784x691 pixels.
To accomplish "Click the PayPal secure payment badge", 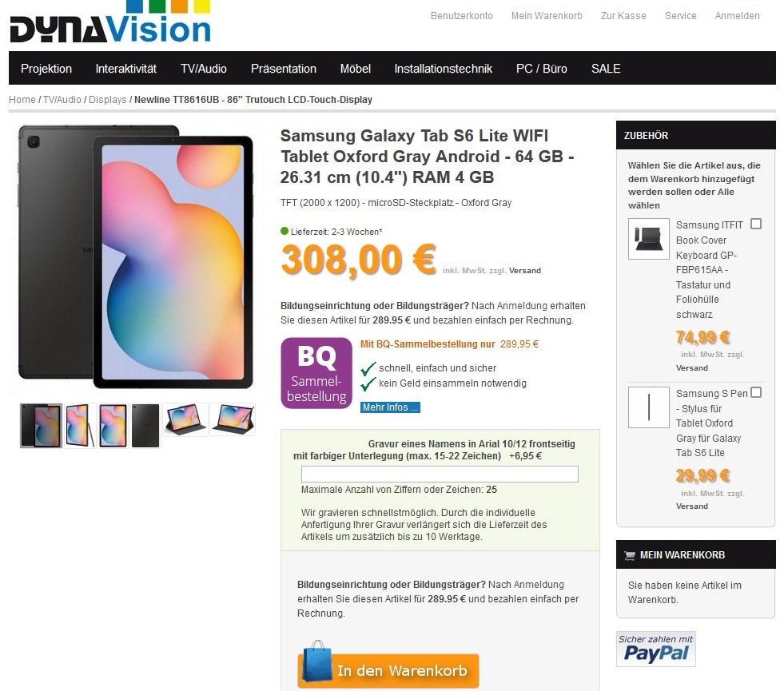I will point(656,649).
